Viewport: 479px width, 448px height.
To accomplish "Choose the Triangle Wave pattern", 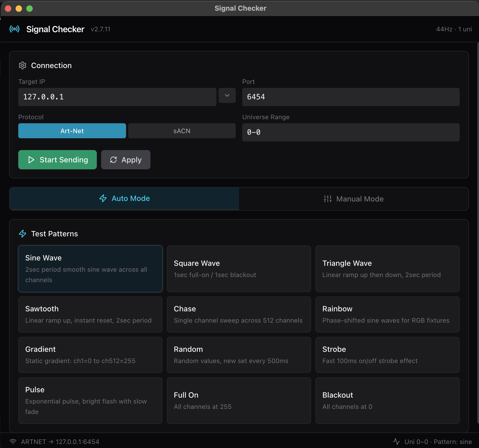I will (x=388, y=269).
